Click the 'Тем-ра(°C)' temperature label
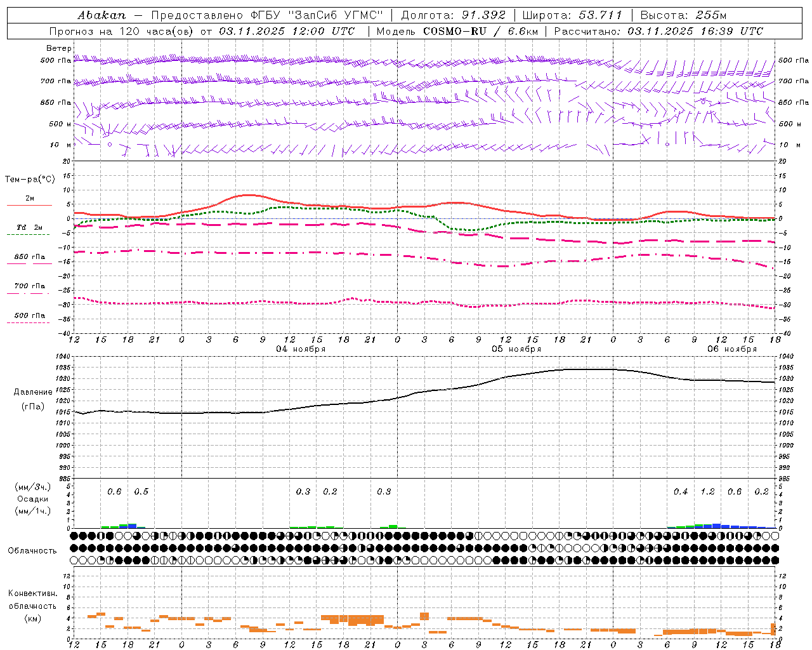Screen dimensions: 812x650 (30, 180)
